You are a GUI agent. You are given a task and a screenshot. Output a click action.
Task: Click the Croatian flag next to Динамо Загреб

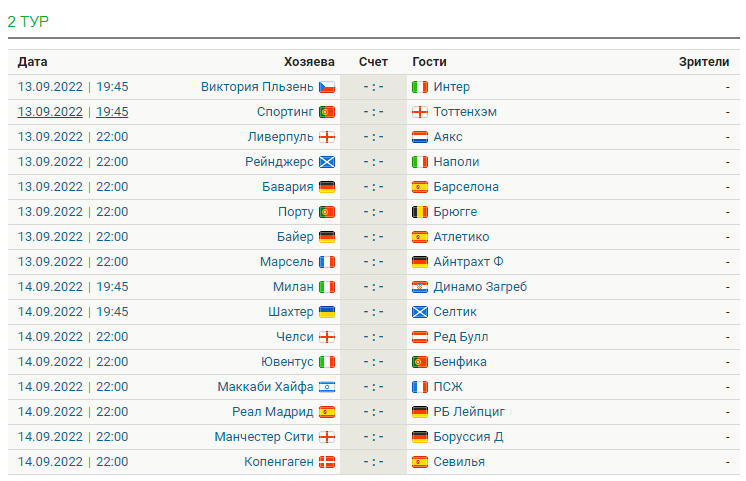point(420,287)
